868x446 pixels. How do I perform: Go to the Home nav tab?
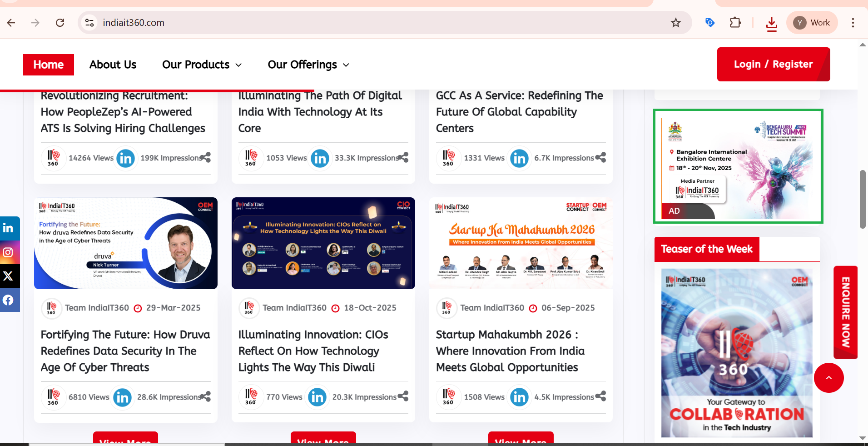coord(49,65)
